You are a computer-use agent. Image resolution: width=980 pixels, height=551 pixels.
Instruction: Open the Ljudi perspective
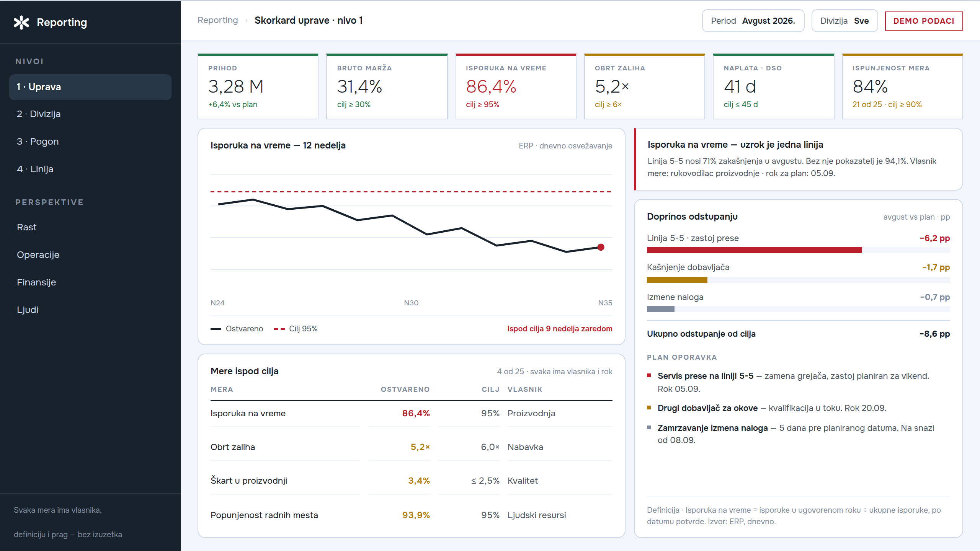click(x=90, y=310)
